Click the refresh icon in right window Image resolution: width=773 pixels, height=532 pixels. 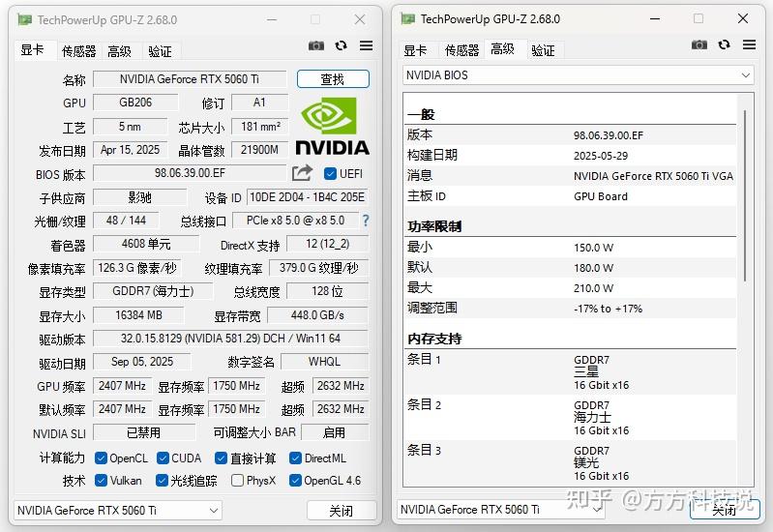click(724, 44)
